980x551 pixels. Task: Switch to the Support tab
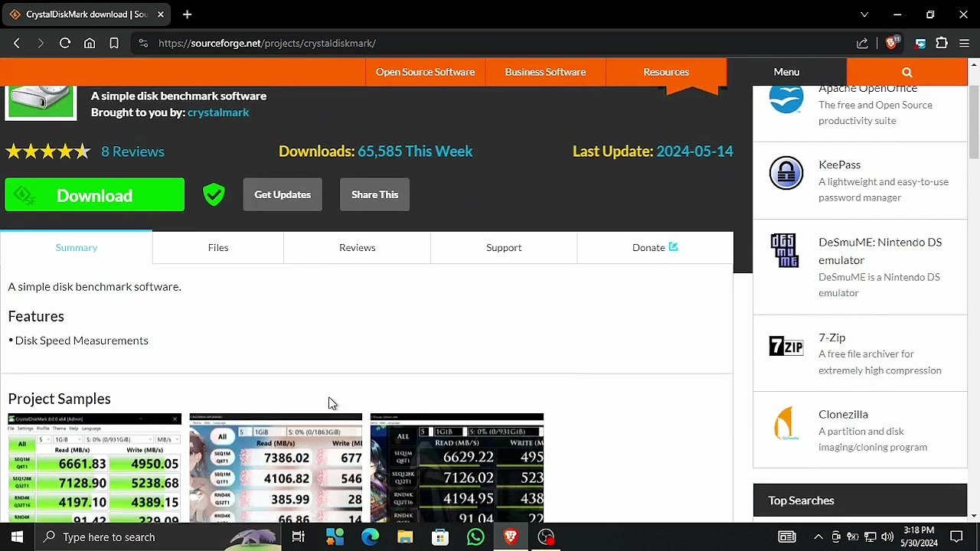click(x=504, y=247)
